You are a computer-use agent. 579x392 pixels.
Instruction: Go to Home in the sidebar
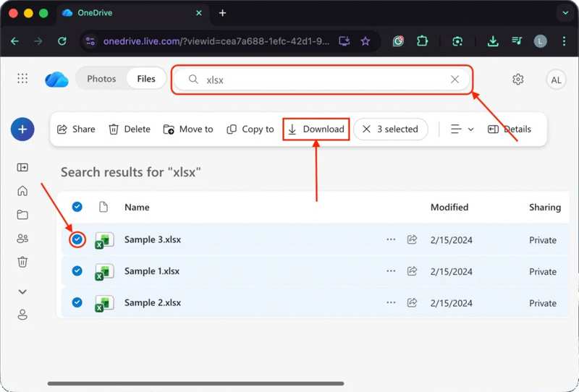[22, 191]
